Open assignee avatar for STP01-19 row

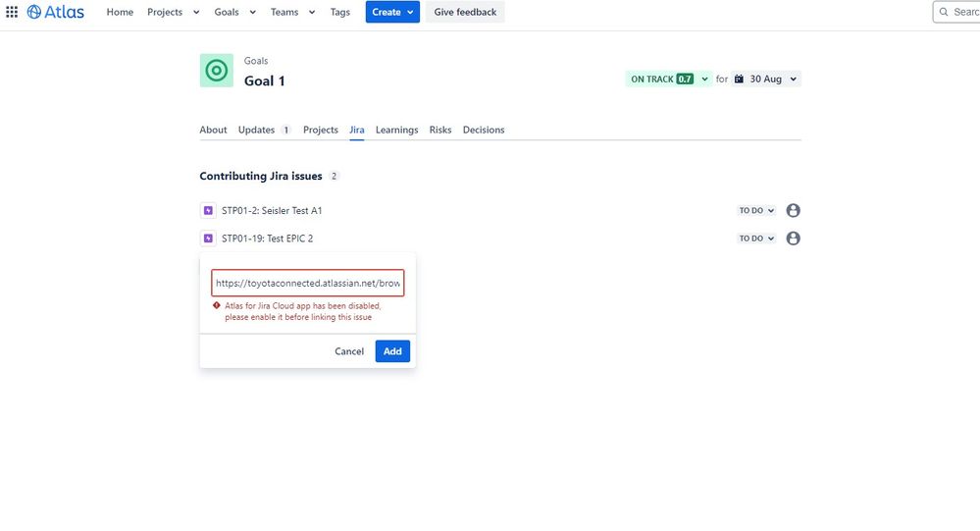(794, 239)
